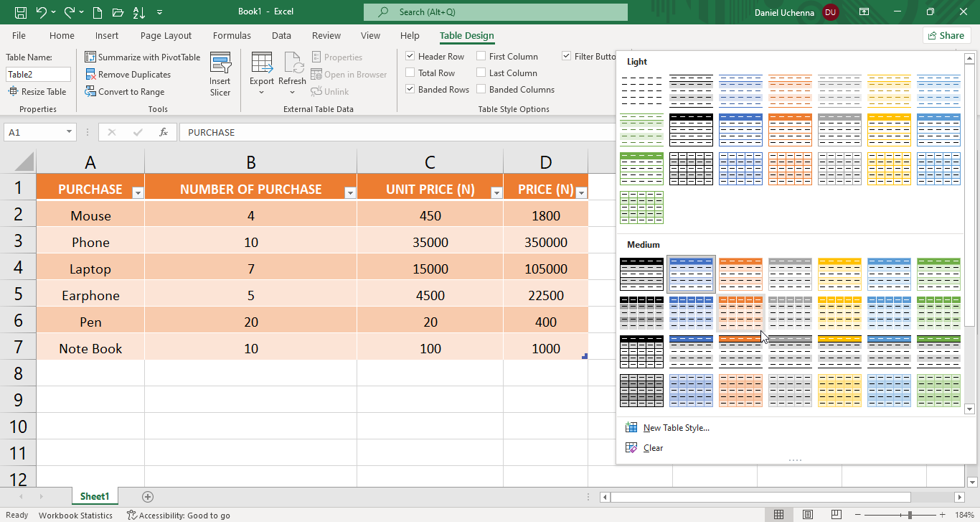The image size is (980, 522).
Task: Open the Review tab
Action: pos(326,35)
